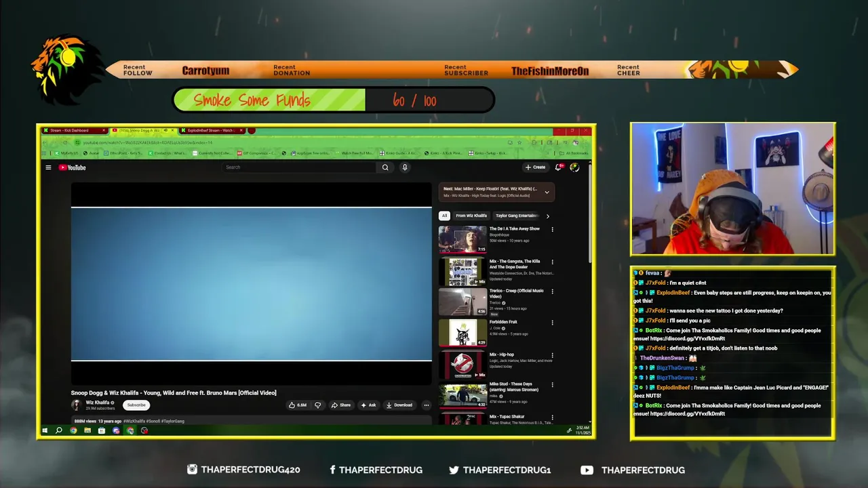
Task: Open File Explorer in the taskbar
Action: pos(87,430)
